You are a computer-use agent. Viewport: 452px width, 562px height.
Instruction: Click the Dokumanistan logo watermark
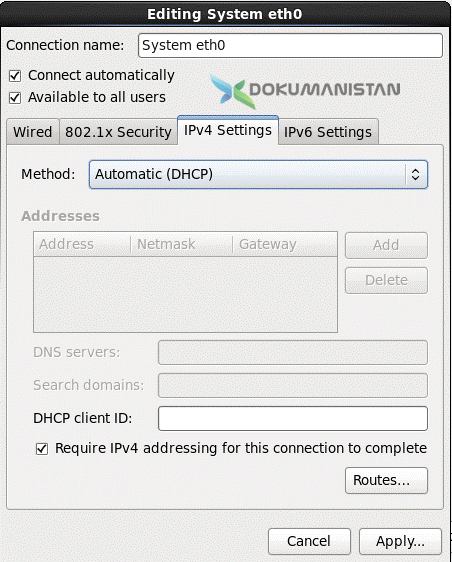click(305, 90)
